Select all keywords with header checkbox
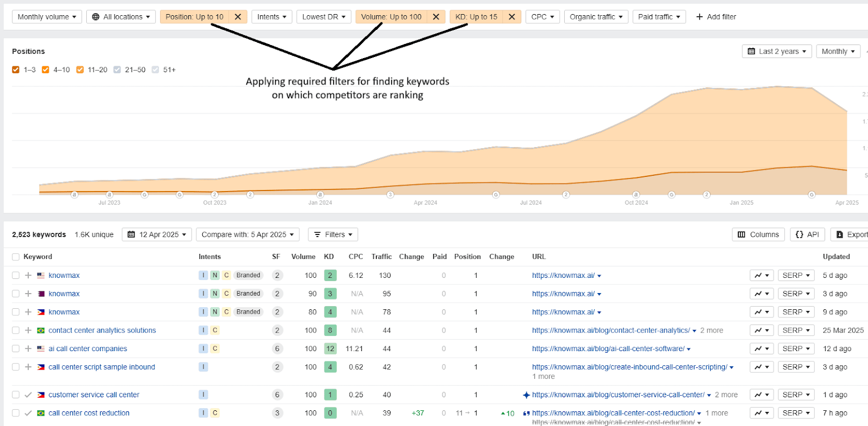This screenshot has width=868, height=426. (x=16, y=257)
